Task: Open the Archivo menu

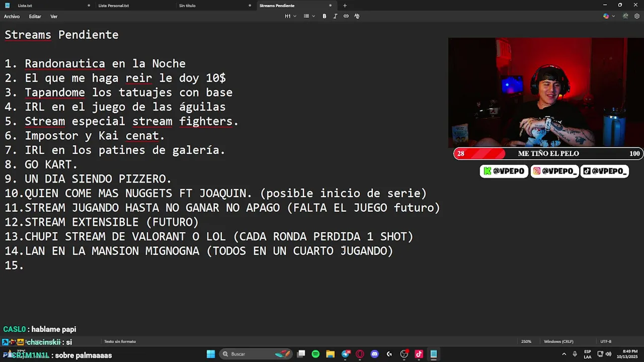Action: 12,17
